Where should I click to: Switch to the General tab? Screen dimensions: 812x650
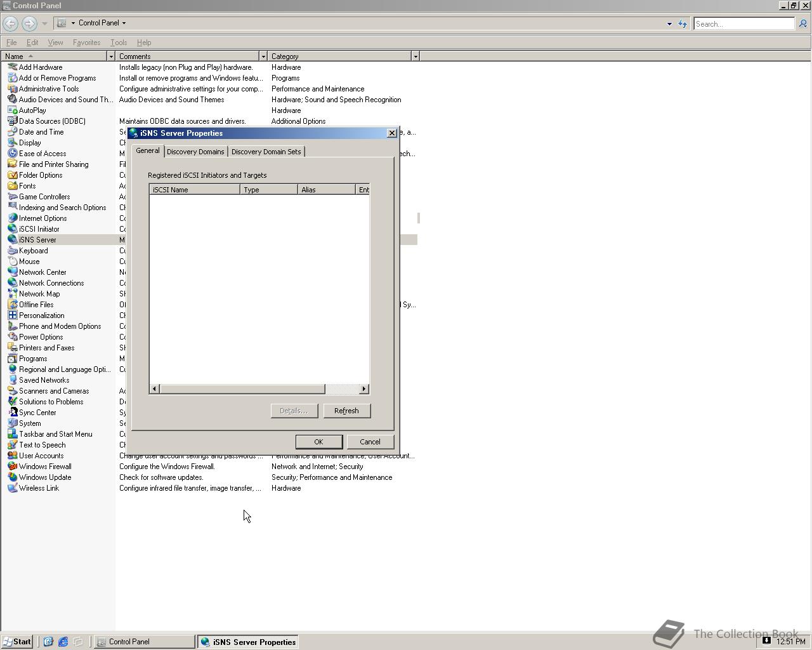click(147, 151)
